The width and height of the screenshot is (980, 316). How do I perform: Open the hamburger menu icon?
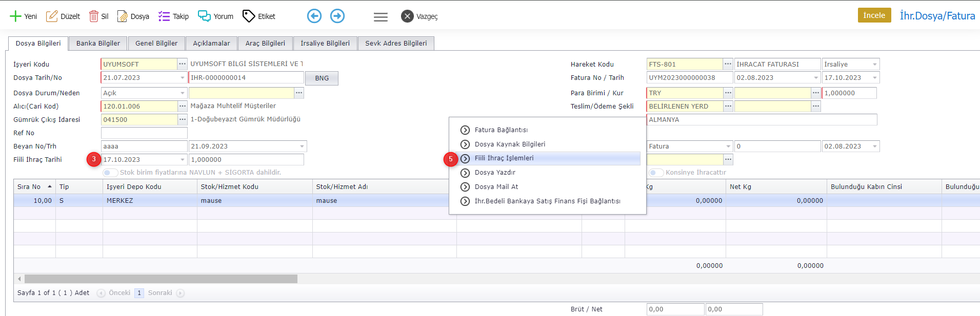click(x=381, y=17)
